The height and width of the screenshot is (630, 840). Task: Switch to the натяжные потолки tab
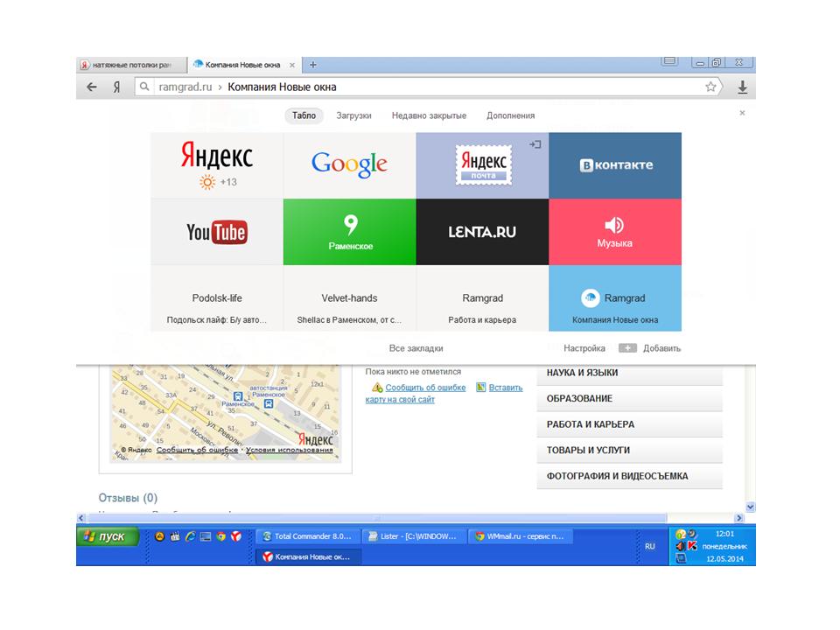pos(132,65)
